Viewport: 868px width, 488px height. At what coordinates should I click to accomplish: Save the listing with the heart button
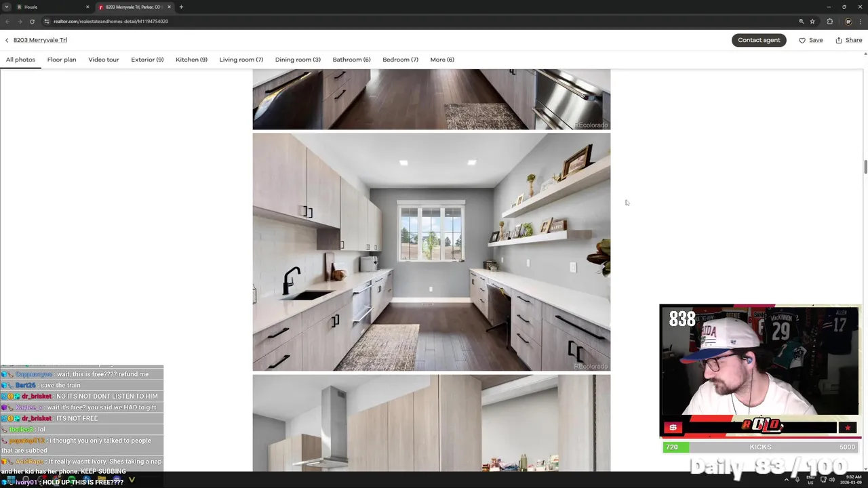[810, 40]
